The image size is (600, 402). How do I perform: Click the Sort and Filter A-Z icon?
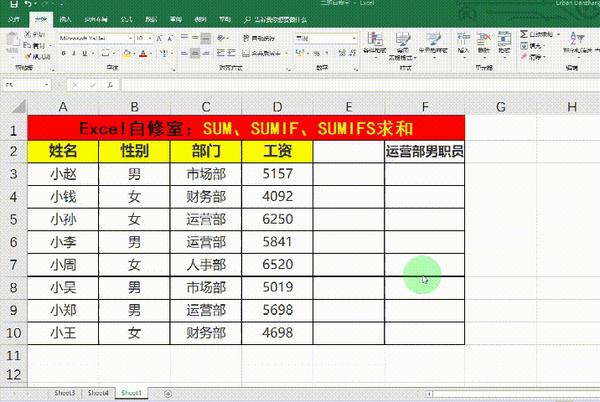coord(577,38)
